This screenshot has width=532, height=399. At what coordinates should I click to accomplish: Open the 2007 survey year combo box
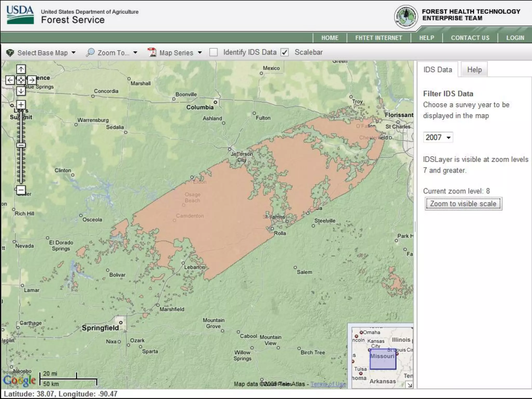tap(438, 137)
